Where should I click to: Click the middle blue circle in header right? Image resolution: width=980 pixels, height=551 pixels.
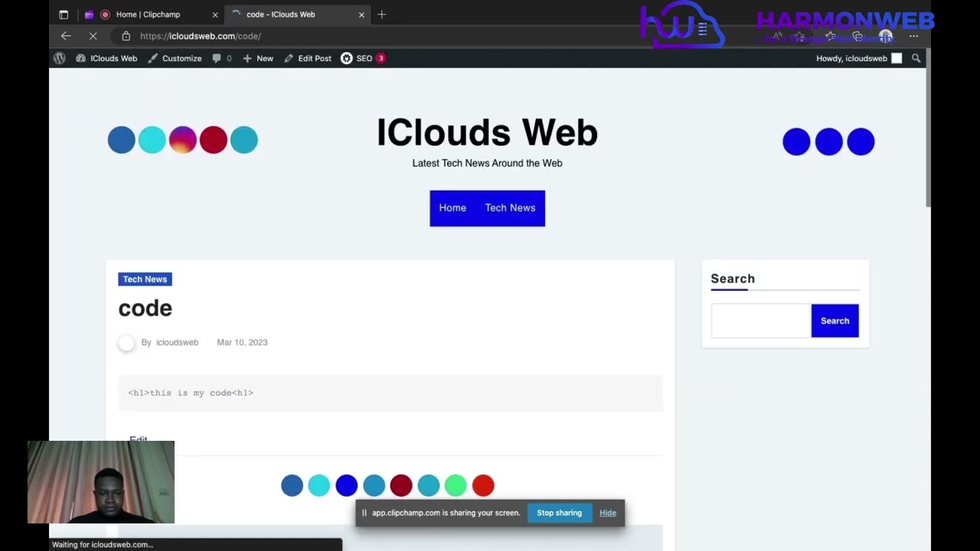pos(828,142)
